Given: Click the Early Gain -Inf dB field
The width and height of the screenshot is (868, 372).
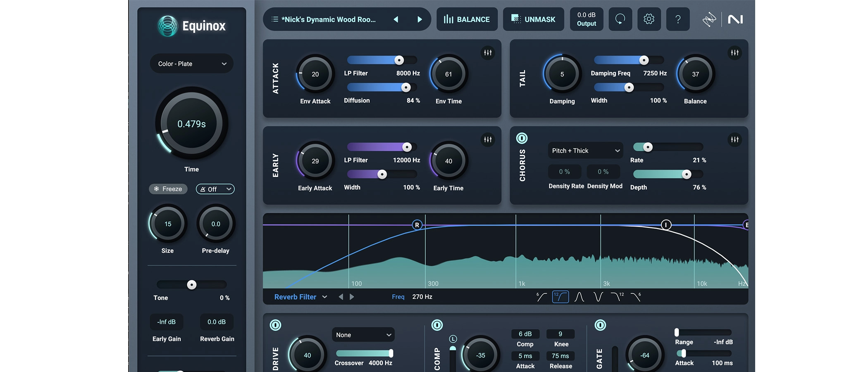Looking at the screenshot, I should [167, 322].
